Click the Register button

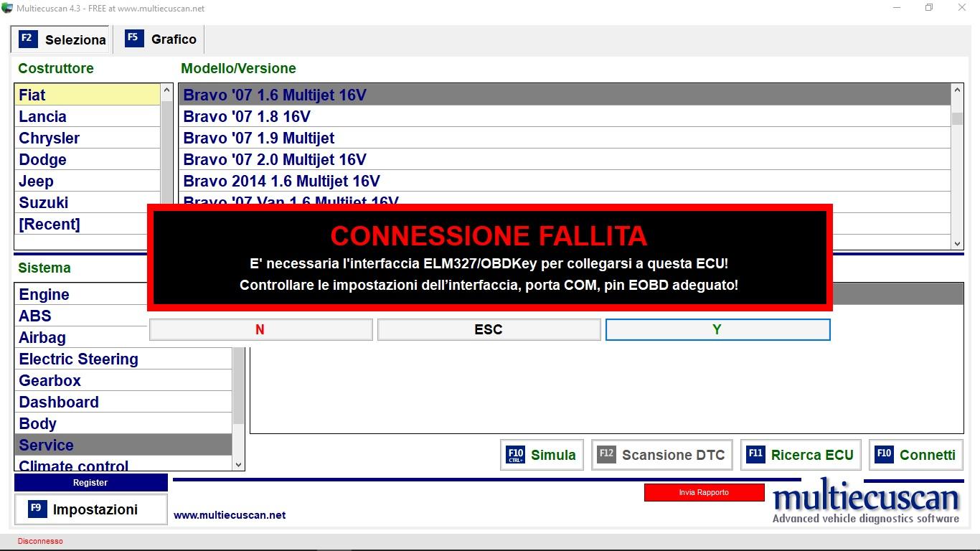[x=90, y=482]
